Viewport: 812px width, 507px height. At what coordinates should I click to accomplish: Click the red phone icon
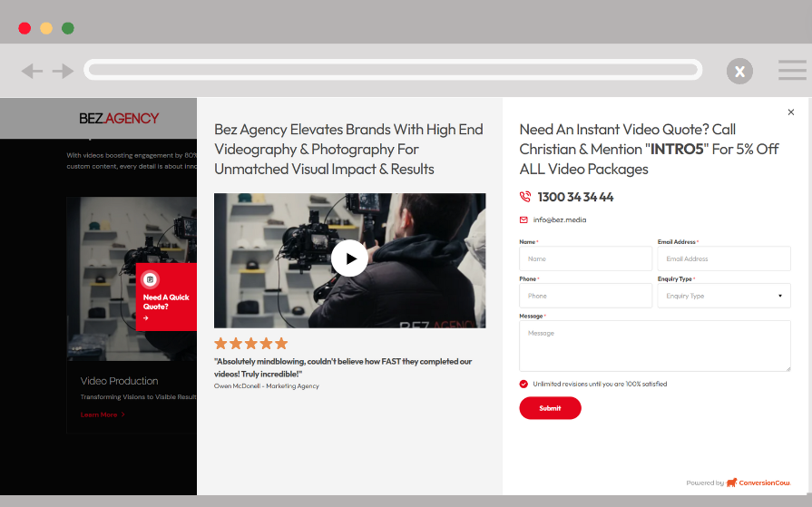pos(525,197)
